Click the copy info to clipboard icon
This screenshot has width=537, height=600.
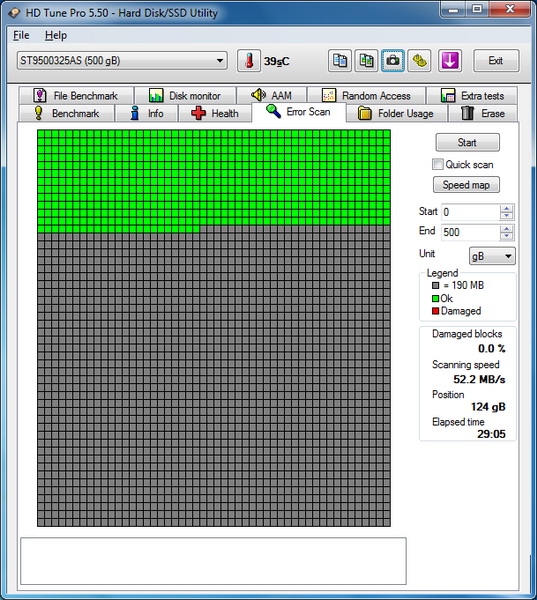click(340, 60)
